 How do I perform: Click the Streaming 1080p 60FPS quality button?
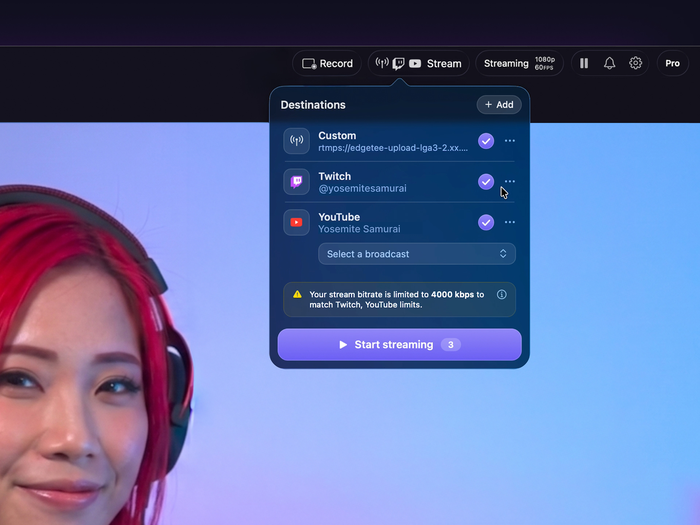(x=519, y=63)
